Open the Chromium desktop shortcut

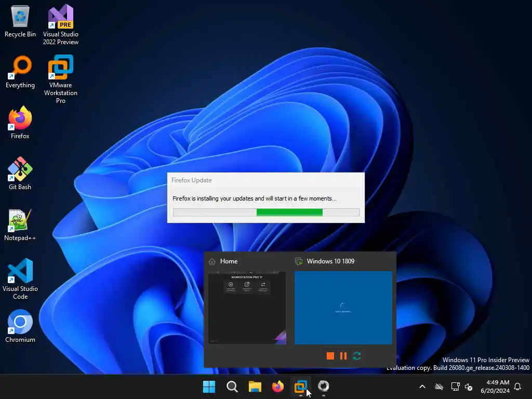20,326
